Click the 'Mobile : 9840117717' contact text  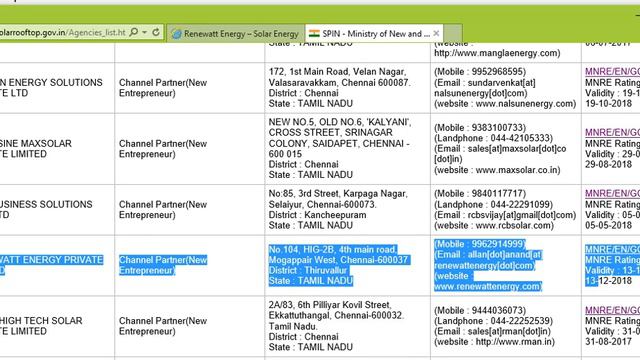coord(480,193)
